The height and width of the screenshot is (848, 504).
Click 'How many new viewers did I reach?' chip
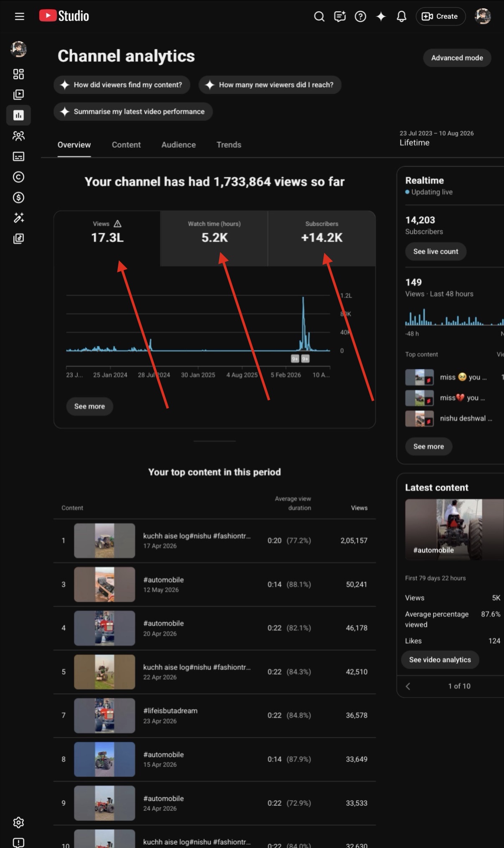point(270,85)
